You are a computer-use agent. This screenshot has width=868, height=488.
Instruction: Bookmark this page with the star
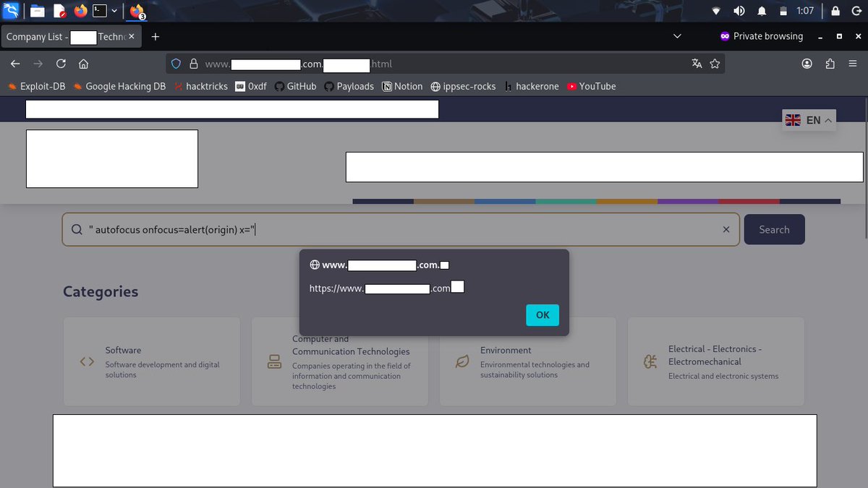715,64
